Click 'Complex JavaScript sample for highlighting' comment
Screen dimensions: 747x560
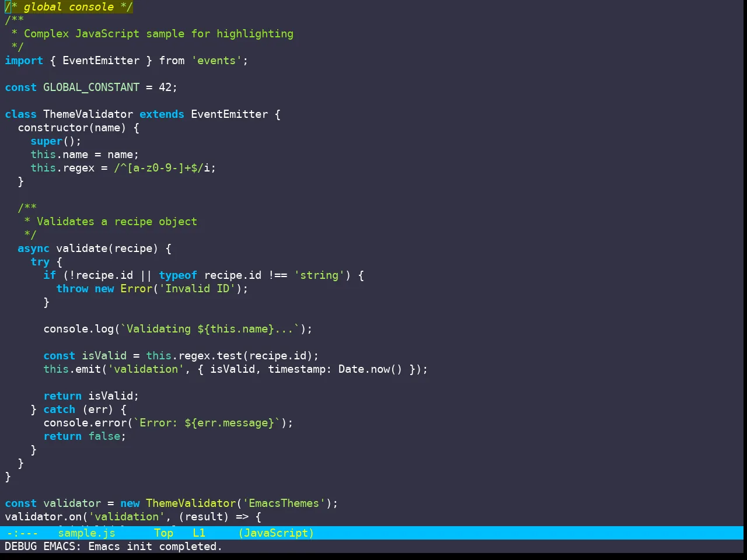coord(159,34)
